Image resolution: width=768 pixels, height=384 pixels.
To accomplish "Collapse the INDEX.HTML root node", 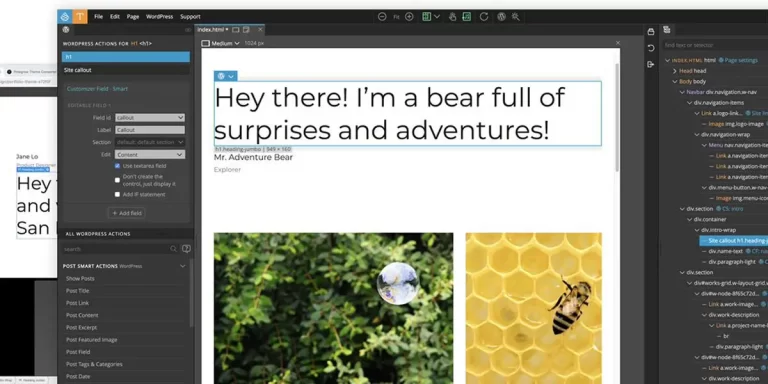I will pyautogui.click(x=667, y=60).
